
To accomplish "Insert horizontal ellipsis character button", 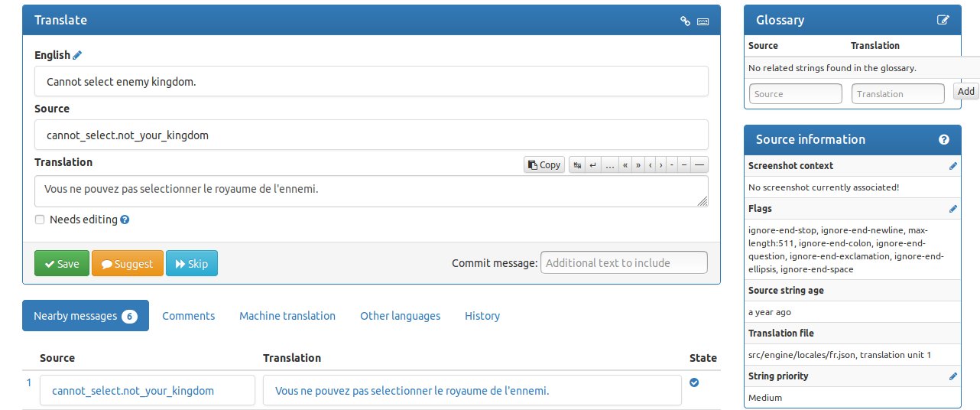I will pyautogui.click(x=609, y=164).
